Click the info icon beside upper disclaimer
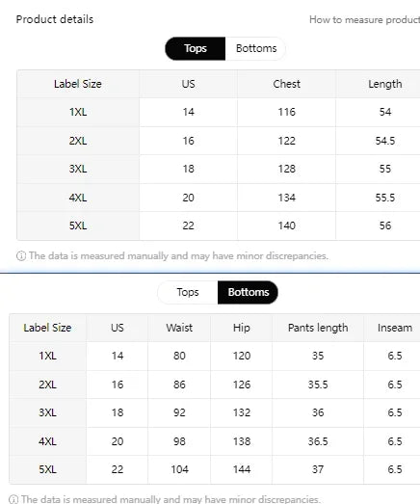The width and height of the screenshot is (420, 504). [x=21, y=256]
